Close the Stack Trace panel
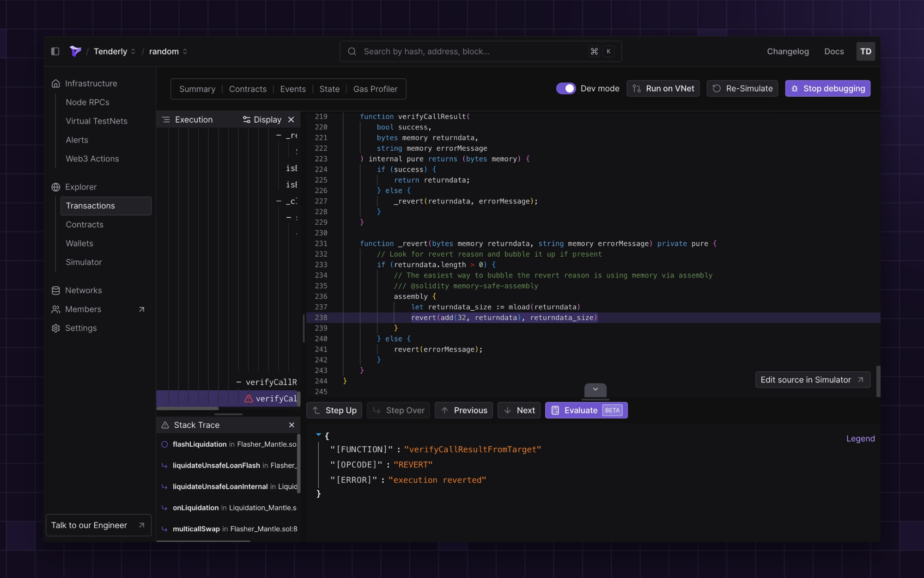Viewport: 924px width, 578px height. coord(292,425)
